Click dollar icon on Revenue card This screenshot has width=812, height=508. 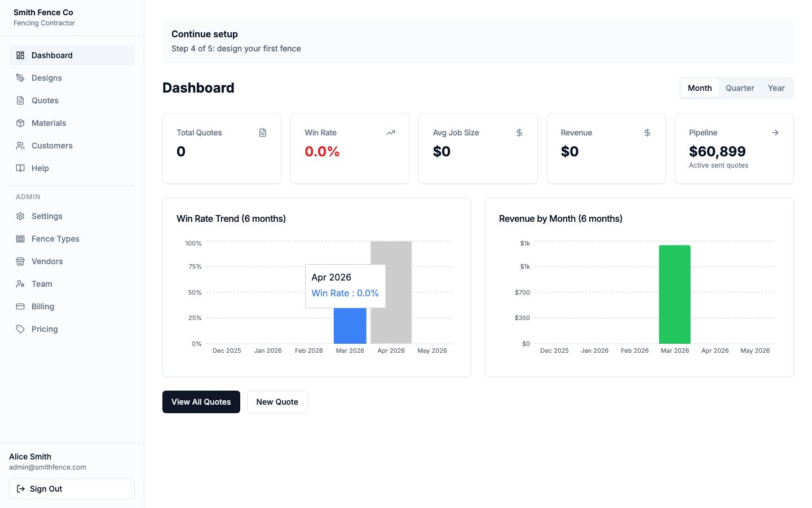647,133
